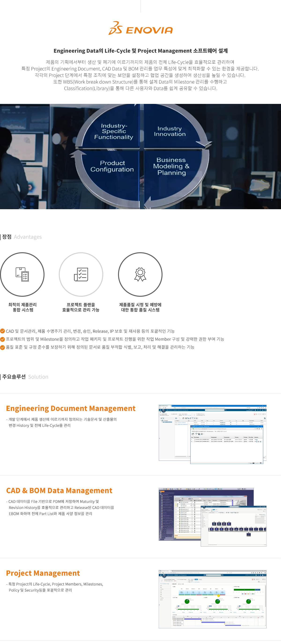Click the bullet text starting 품질 표준 및 규정 준수

pos(100,347)
